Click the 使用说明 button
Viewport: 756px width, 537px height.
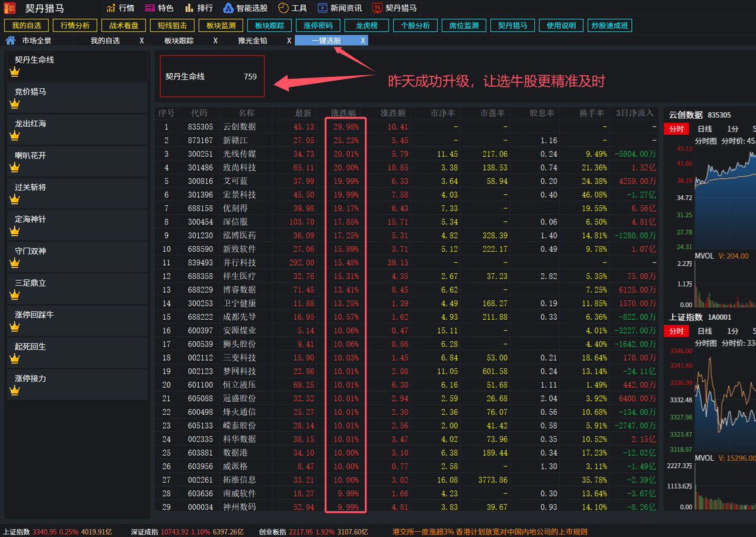(x=561, y=26)
